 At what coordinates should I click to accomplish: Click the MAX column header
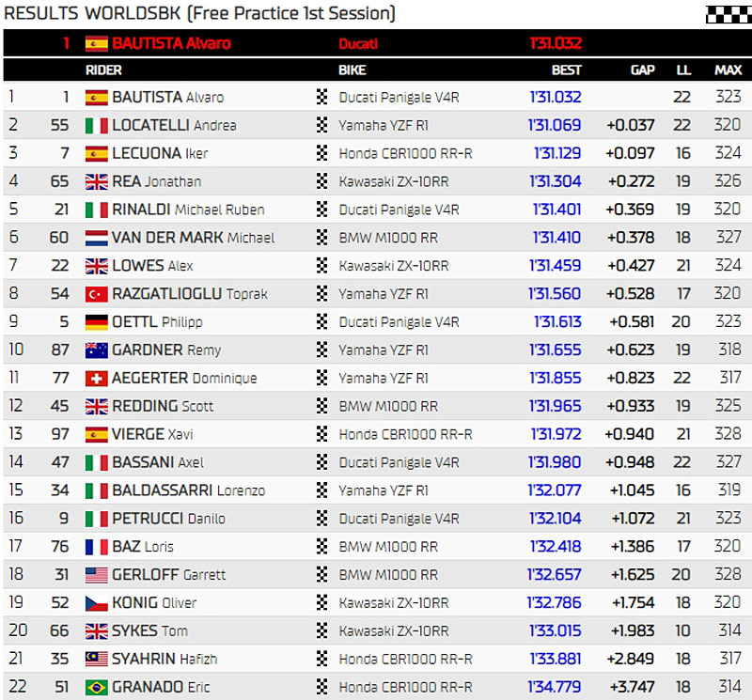[x=728, y=70]
